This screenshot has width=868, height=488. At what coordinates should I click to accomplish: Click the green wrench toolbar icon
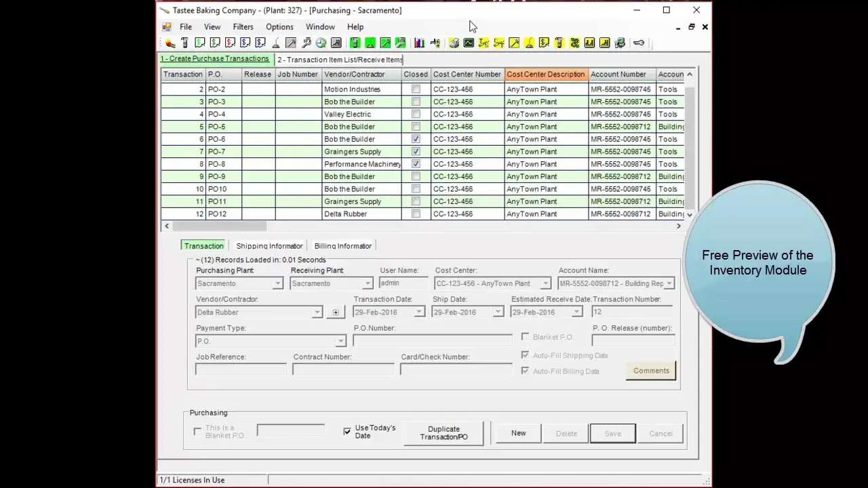(400, 43)
